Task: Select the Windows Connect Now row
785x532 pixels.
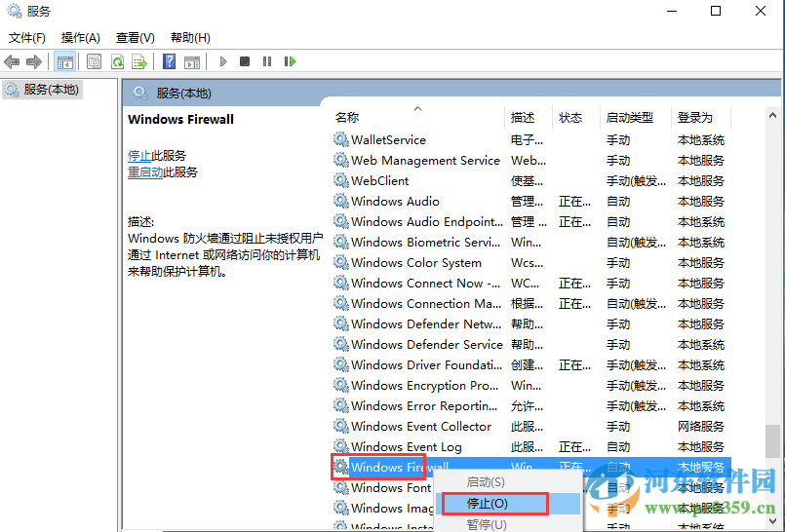Action: 530,284
